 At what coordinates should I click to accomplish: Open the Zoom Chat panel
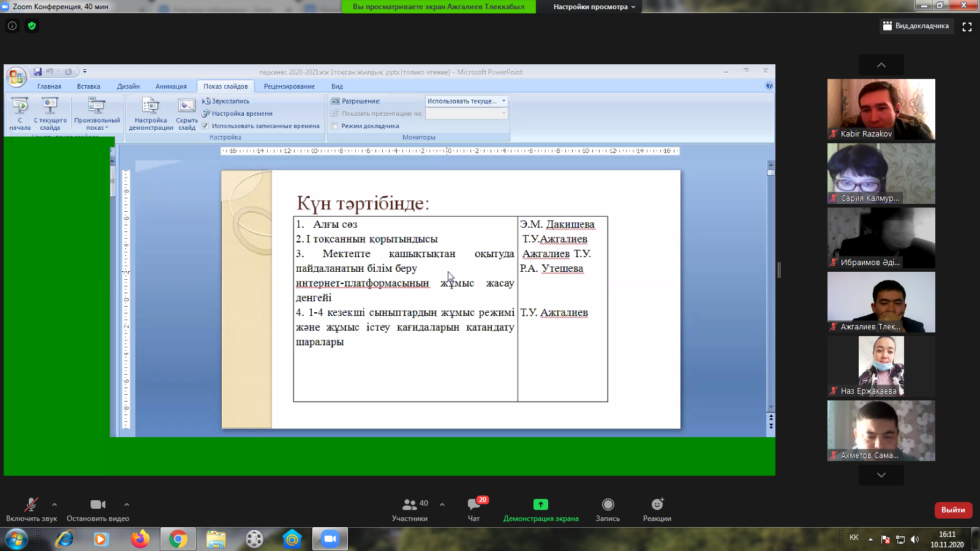click(473, 504)
